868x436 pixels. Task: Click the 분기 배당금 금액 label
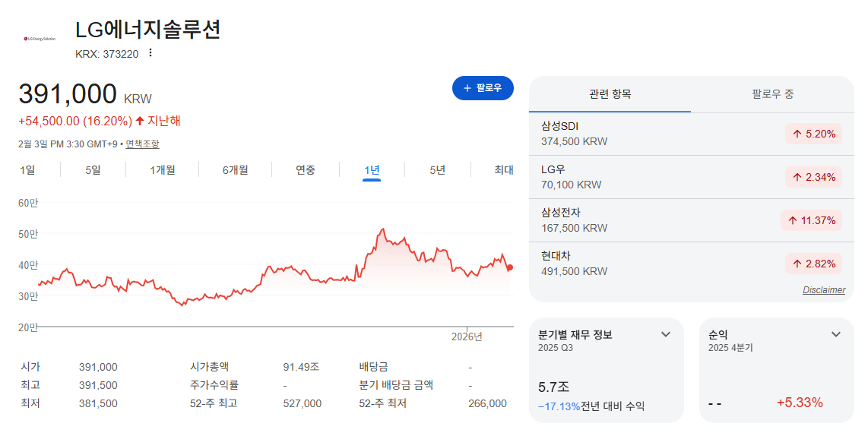(x=396, y=385)
